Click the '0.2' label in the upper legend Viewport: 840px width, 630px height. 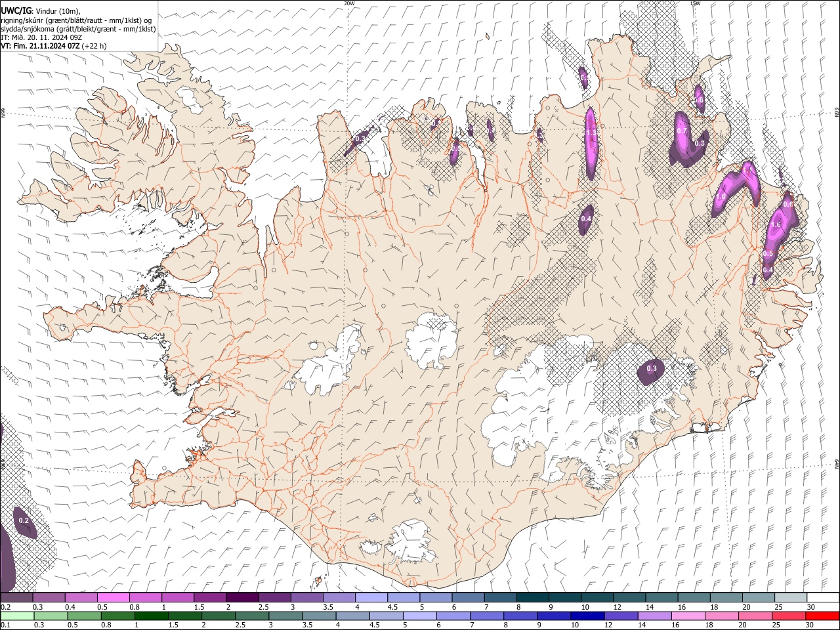[5, 607]
